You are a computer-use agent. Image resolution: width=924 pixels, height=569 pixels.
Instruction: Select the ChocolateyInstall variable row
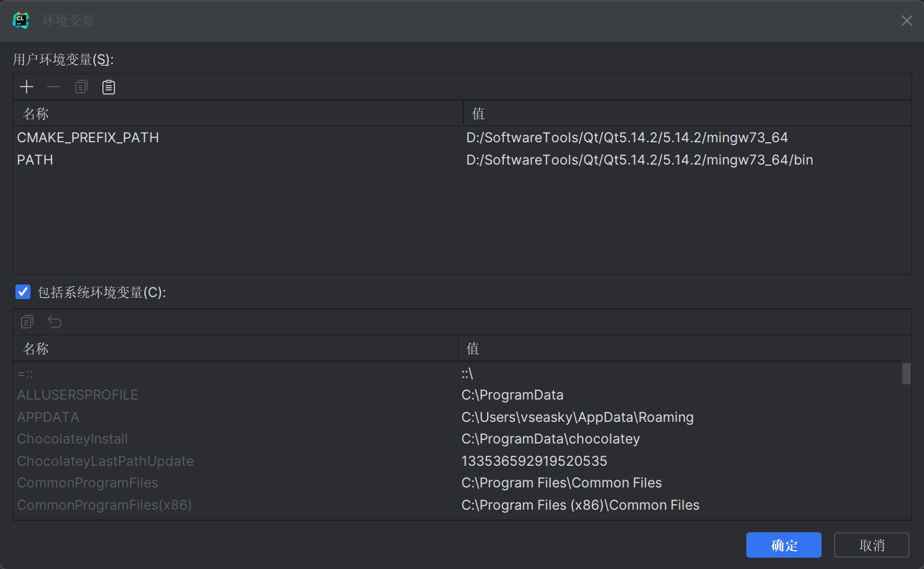(72, 439)
